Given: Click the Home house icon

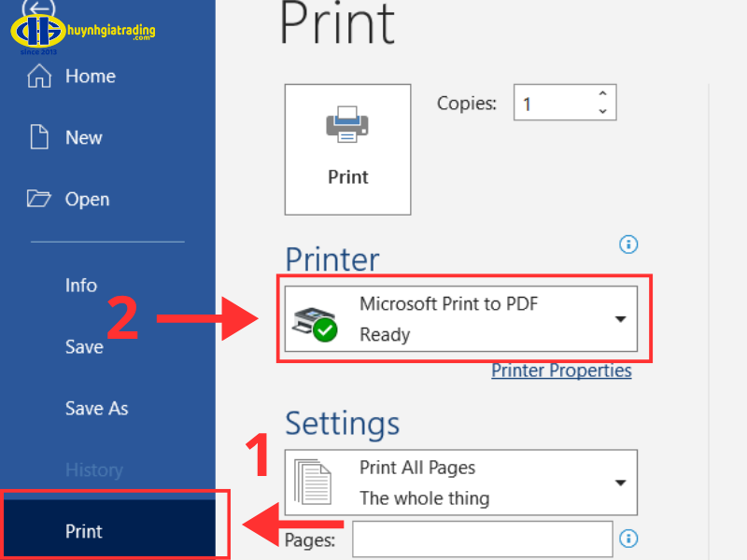Looking at the screenshot, I should tap(39, 77).
